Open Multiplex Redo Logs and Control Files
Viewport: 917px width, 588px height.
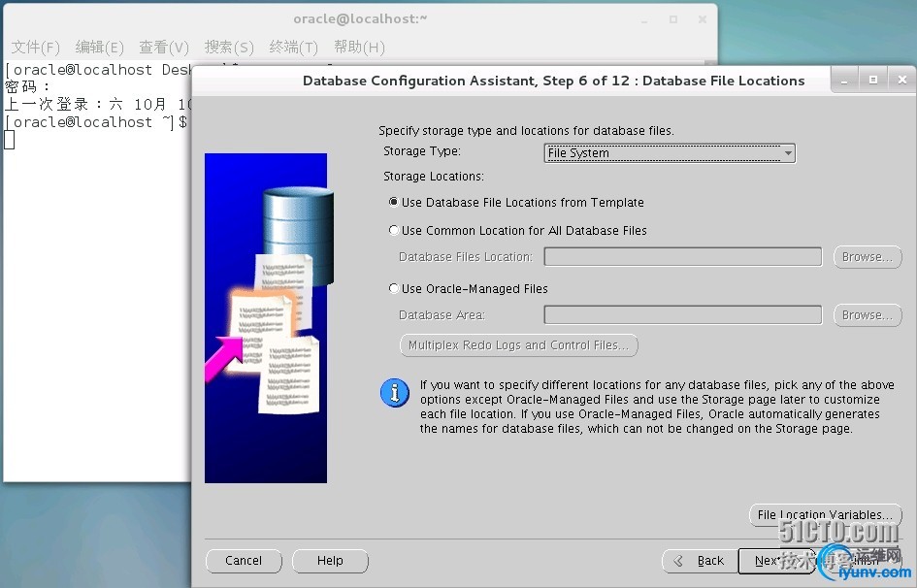click(519, 345)
